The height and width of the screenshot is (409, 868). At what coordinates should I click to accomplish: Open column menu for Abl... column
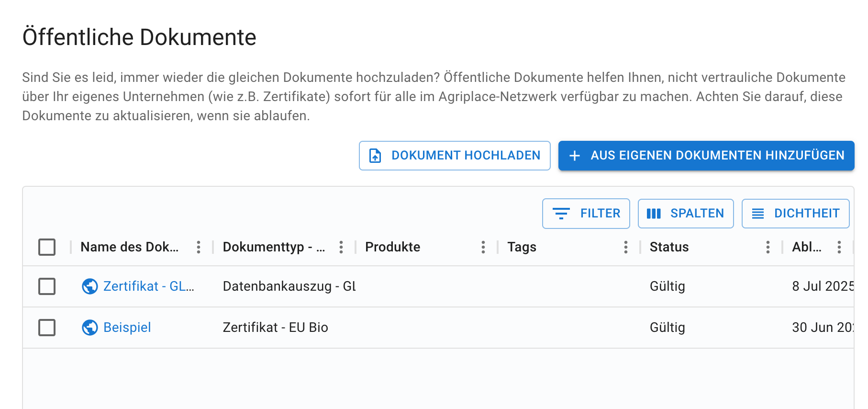click(839, 247)
